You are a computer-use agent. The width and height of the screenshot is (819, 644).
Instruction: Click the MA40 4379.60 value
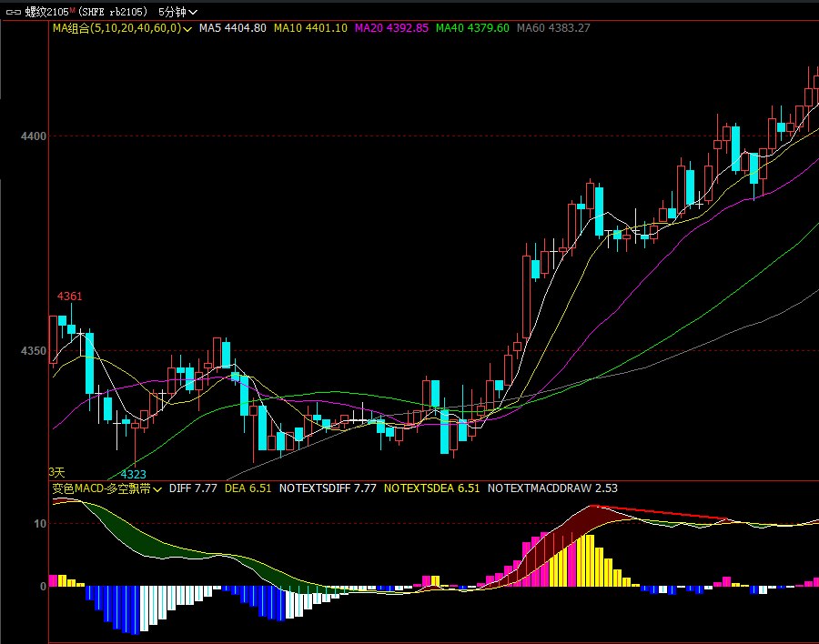click(x=472, y=28)
